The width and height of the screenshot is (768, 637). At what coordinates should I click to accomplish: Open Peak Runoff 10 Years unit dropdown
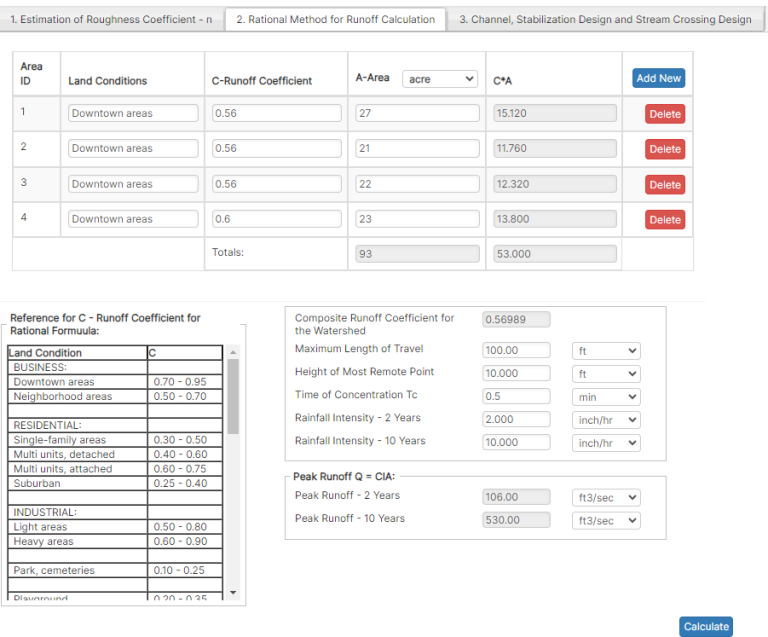coord(606,520)
